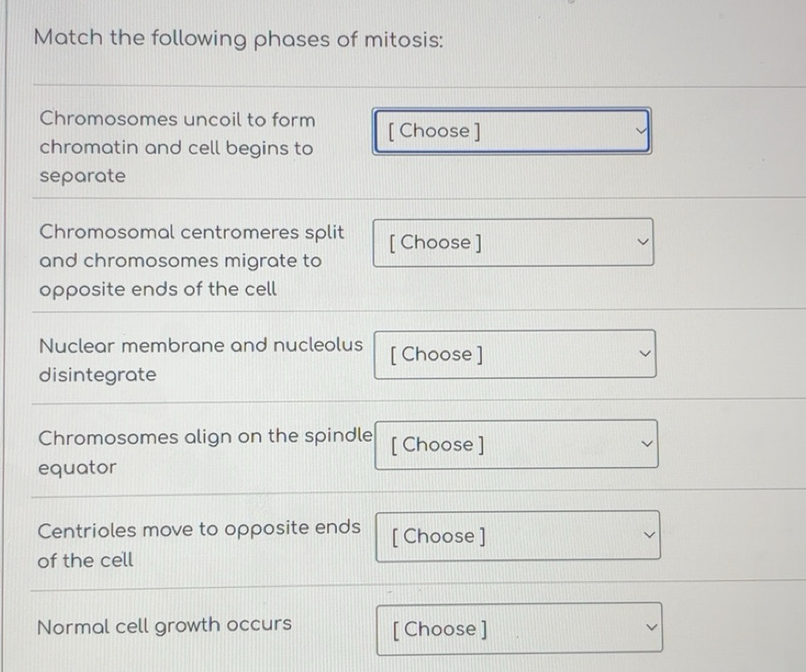Click the heading 'Match the following phases of mitosis'
The width and height of the screenshot is (806, 672).
click(235, 38)
